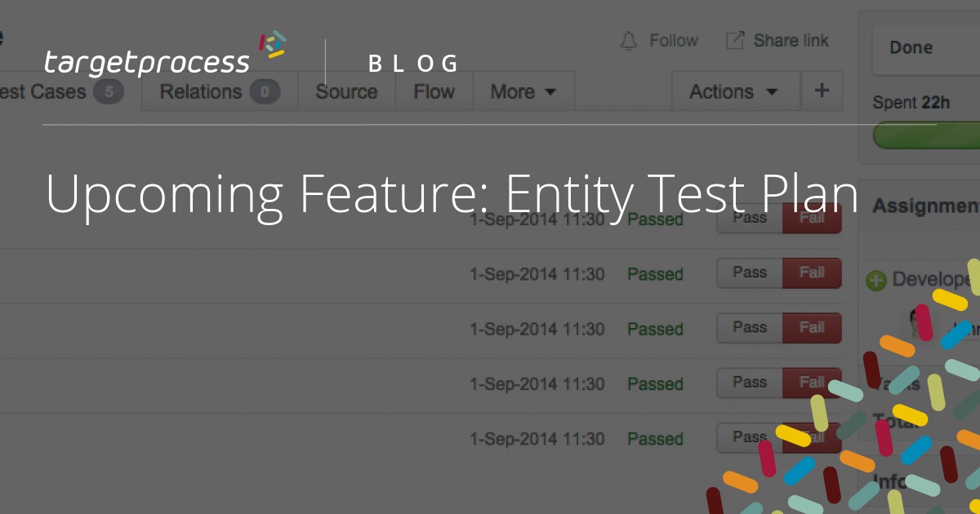Click the targetprocess wordmark logo

147,60
